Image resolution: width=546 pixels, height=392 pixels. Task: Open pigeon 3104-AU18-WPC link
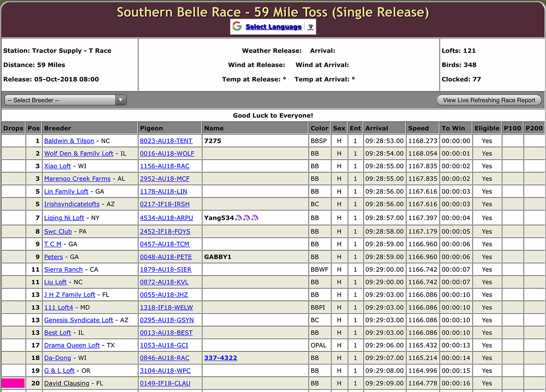(165, 371)
